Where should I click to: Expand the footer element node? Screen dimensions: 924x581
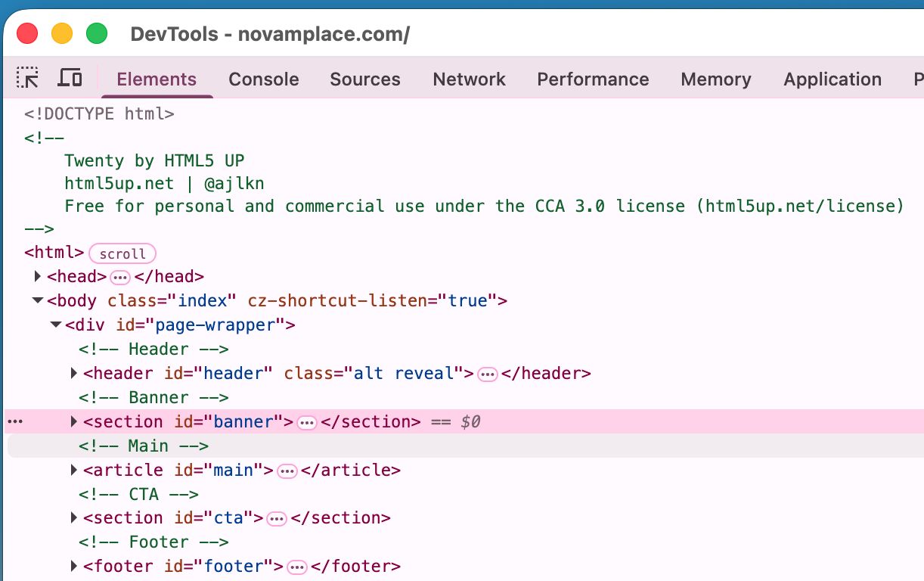[x=74, y=567]
